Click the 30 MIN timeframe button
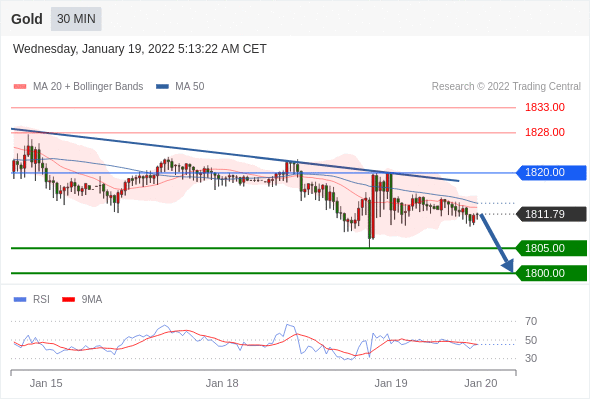 [76, 19]
